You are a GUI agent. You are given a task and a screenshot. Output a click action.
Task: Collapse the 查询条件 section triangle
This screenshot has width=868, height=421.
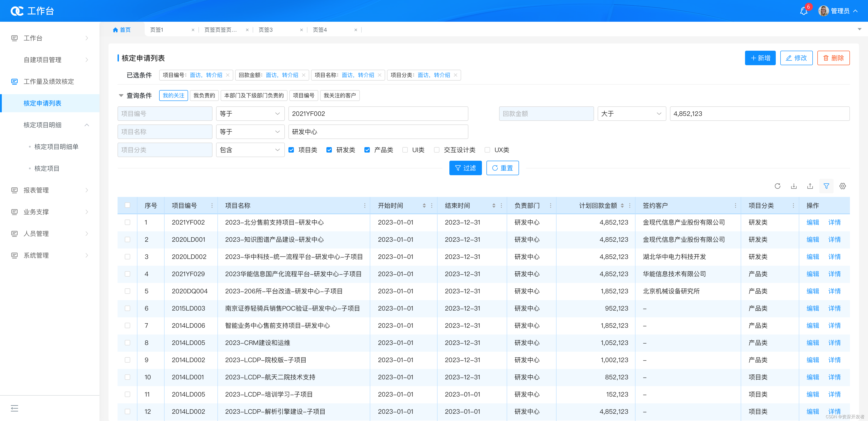tap(121, 96)
